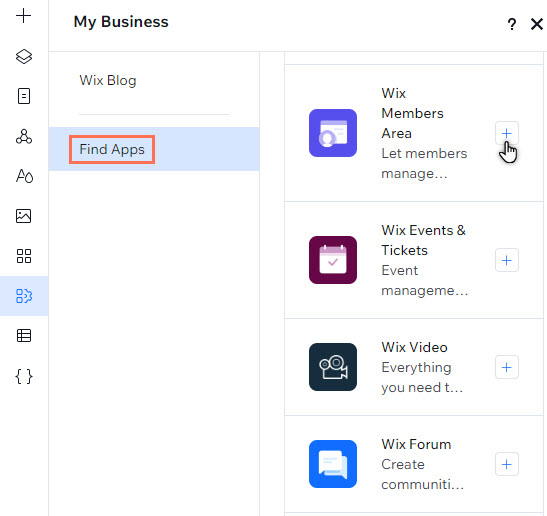The image size is (547, 516).
Task: Add the Wix Forum app
Action: coord(507,464)
